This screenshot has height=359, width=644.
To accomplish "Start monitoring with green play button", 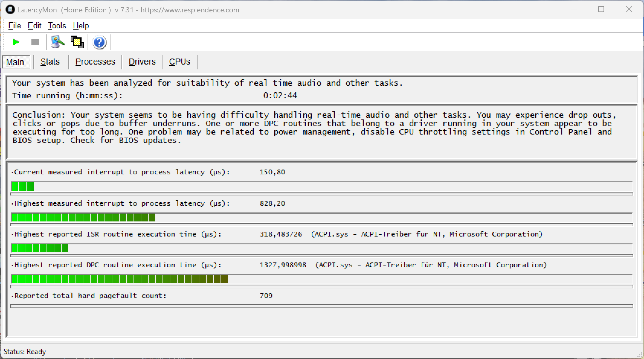I will (16, 42).
